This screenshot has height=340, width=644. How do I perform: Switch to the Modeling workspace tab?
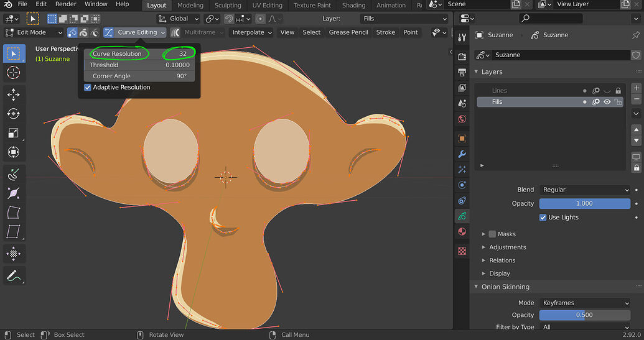pyautogui.click(x=190, y=6)
